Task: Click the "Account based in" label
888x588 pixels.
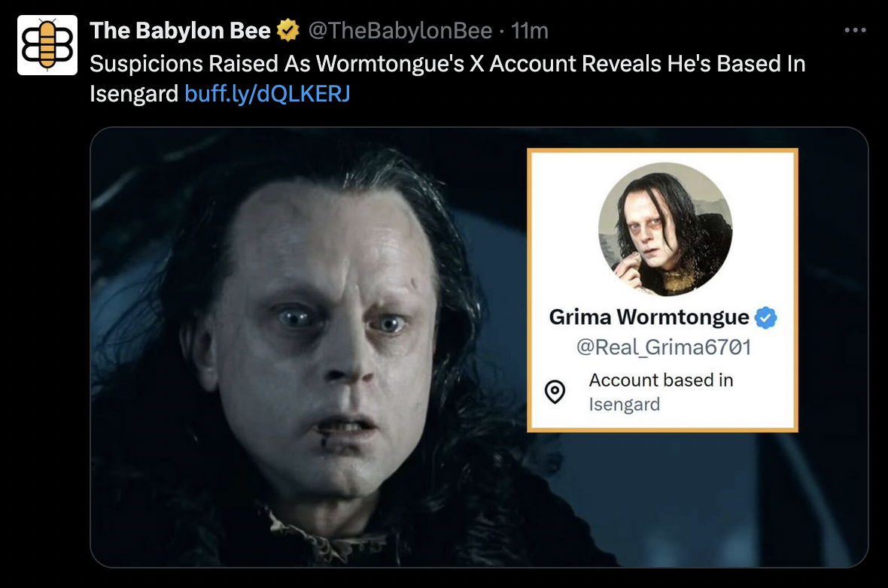Action: coord(661,380)
